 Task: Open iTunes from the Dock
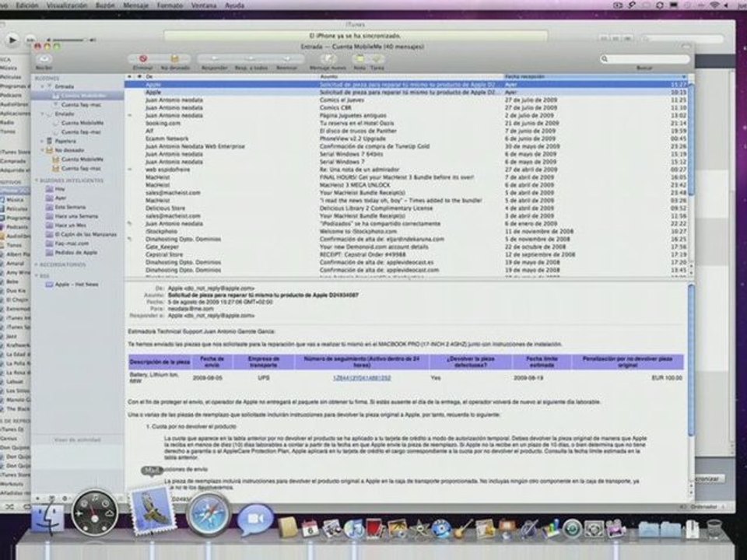click(x=353, y=529)
